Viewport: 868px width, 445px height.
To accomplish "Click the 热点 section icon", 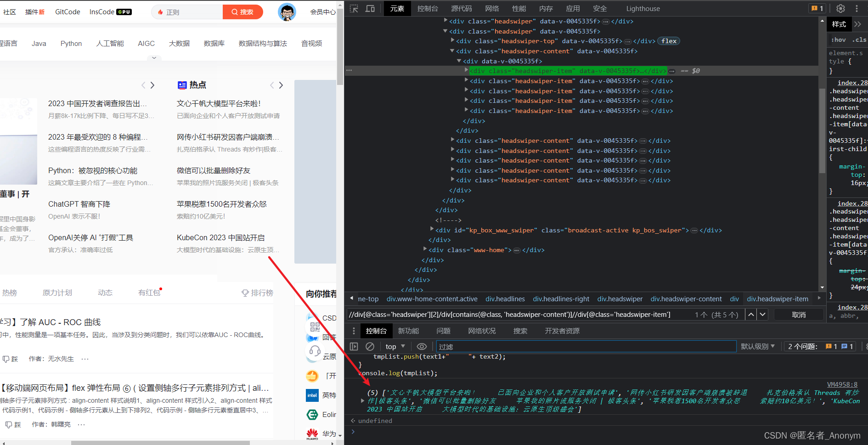I will pos(182,85).
